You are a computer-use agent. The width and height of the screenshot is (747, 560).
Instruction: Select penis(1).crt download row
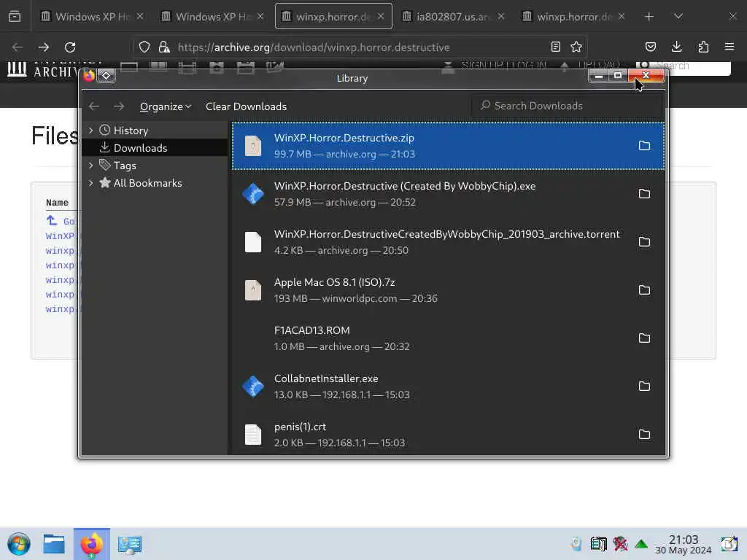click(448, 433)
